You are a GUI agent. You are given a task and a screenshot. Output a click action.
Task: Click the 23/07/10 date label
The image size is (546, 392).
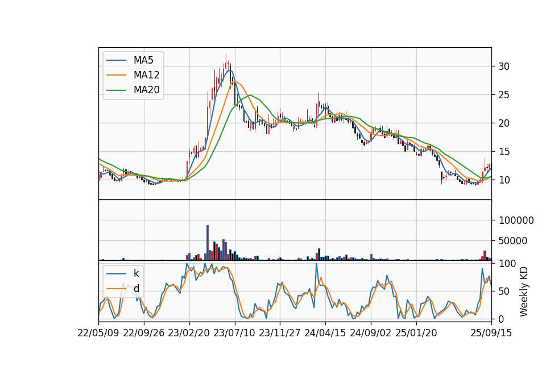point(234,333)
